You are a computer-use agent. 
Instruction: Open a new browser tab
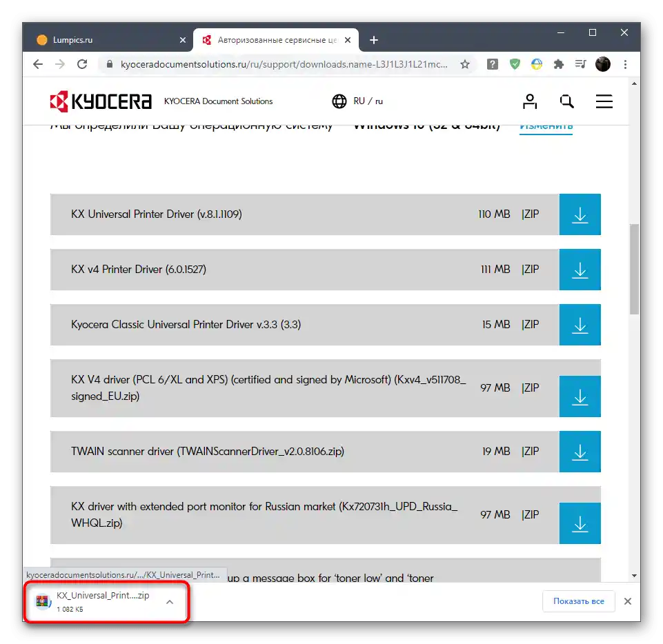click(x=374, y=40)
